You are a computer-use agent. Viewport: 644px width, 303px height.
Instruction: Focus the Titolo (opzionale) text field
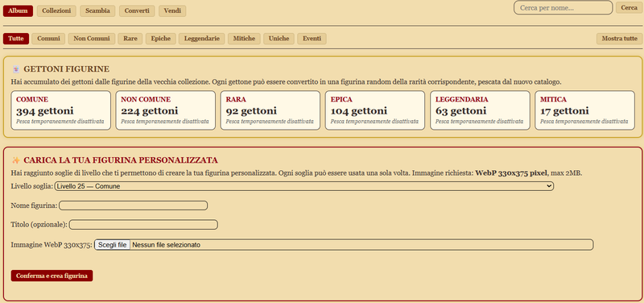tap(143, 225)
